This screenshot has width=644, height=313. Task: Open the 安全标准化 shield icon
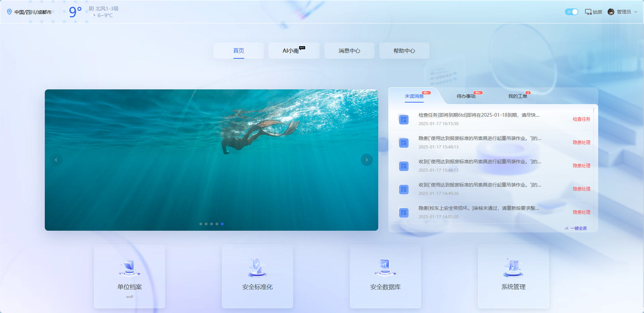click(257, 268)
